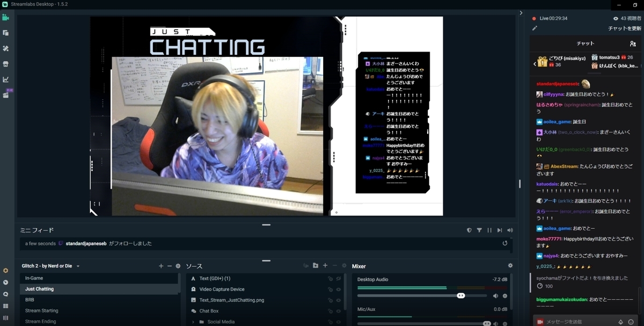Expand the Social Media source folder

[x=193, y=322]
